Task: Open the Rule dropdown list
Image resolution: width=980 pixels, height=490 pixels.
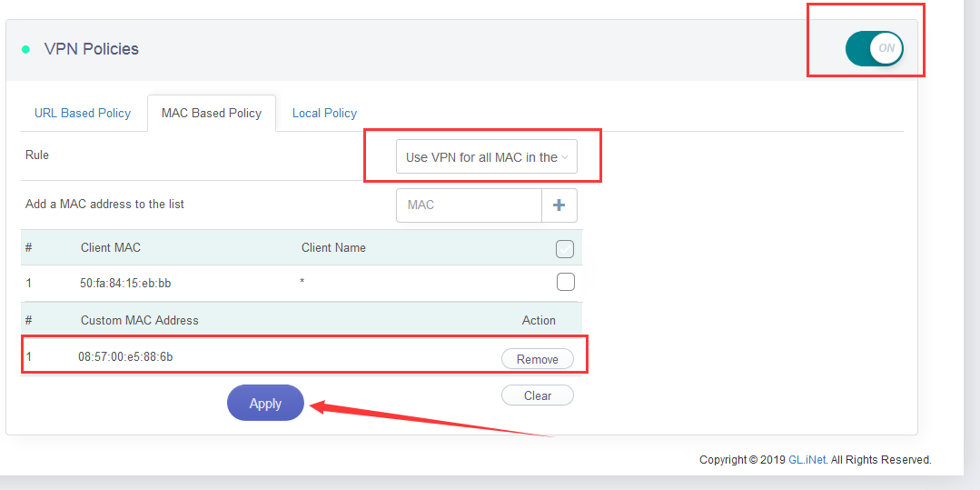Action: 486,157
